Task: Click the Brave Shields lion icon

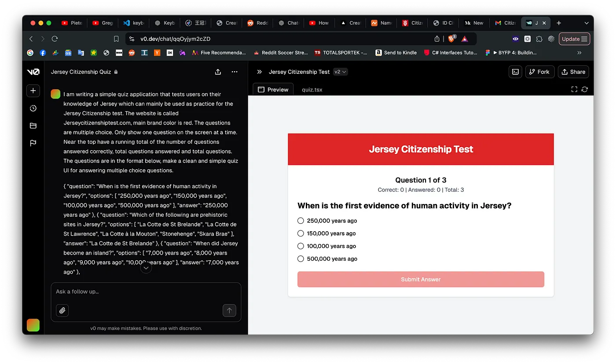Action: tap(452, 39)
